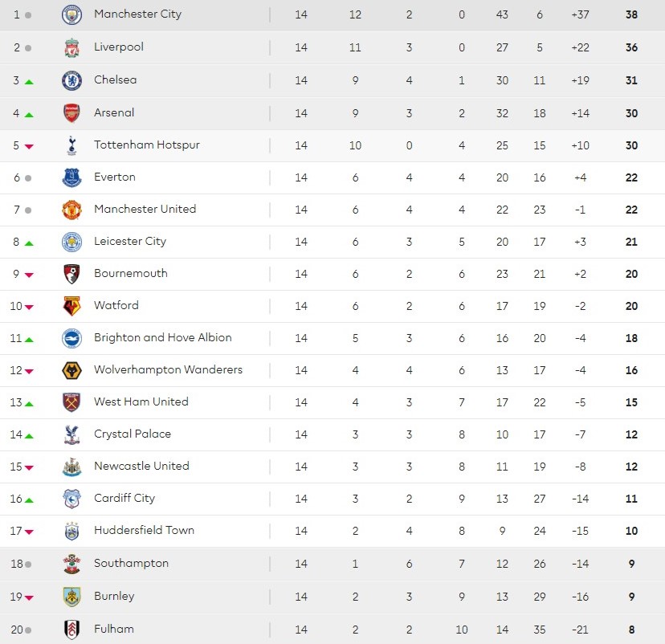The width and height of the screenshot is (665, 644).
Task: Click the Arsenal club crest
Action: [72, 113]
